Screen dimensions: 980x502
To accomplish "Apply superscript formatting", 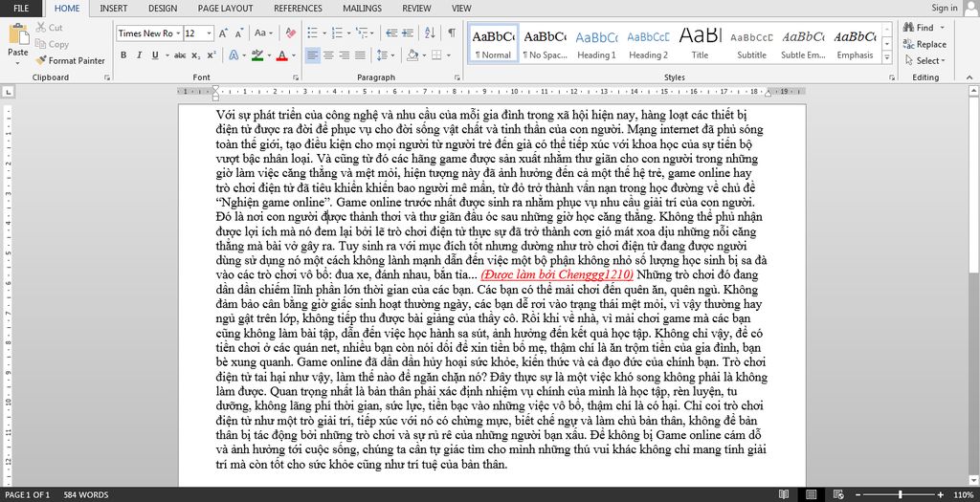I will pyautogui.click(x=212, y=55).
